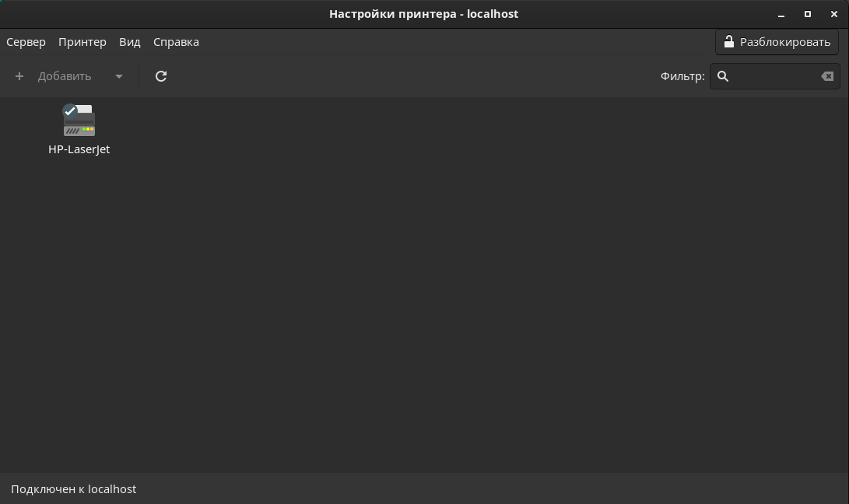Maximize the printer settings window
849x504 pixels.
(808, 14)
